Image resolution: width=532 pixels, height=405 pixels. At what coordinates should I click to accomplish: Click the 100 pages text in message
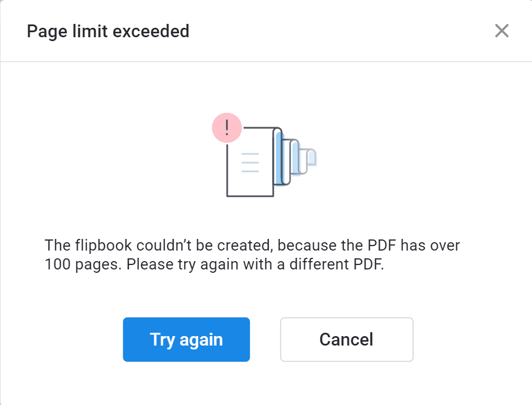(83, 264)
